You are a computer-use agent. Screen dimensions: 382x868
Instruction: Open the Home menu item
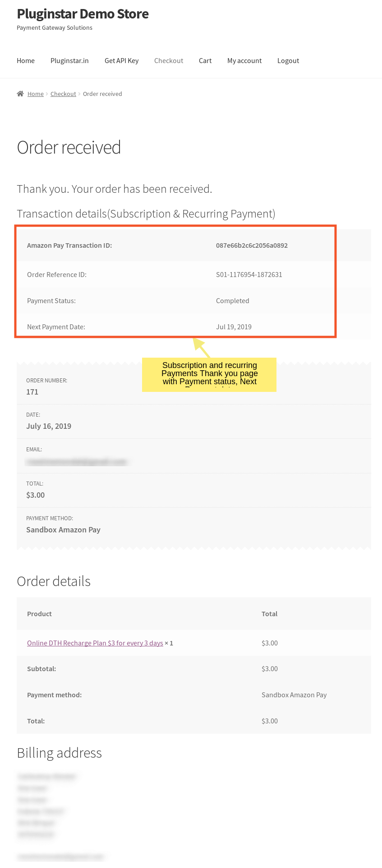point(26,61)
